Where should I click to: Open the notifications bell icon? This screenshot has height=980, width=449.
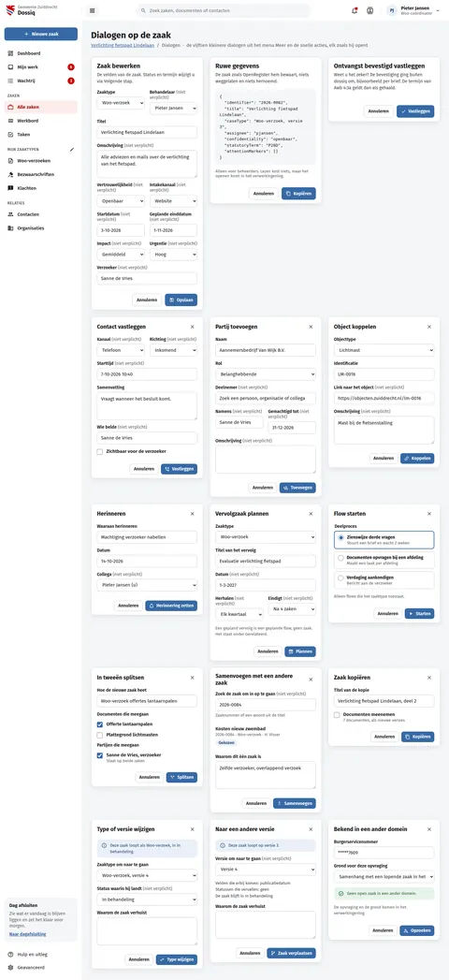[x=355, y=10]
